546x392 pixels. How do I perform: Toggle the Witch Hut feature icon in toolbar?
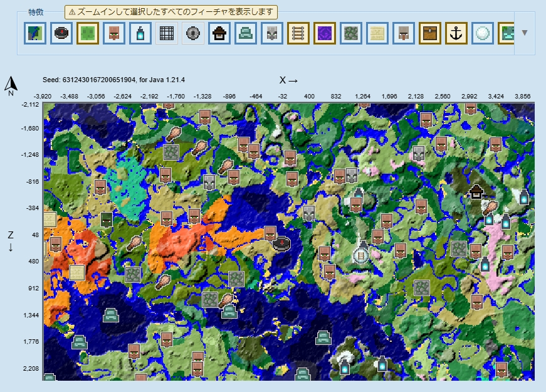tap(219, 33)
